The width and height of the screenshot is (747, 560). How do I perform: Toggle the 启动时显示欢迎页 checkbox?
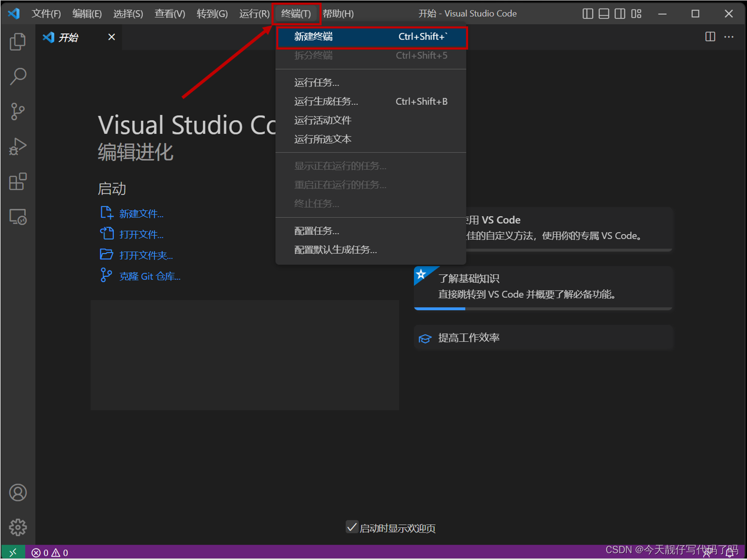pos(352,527)
